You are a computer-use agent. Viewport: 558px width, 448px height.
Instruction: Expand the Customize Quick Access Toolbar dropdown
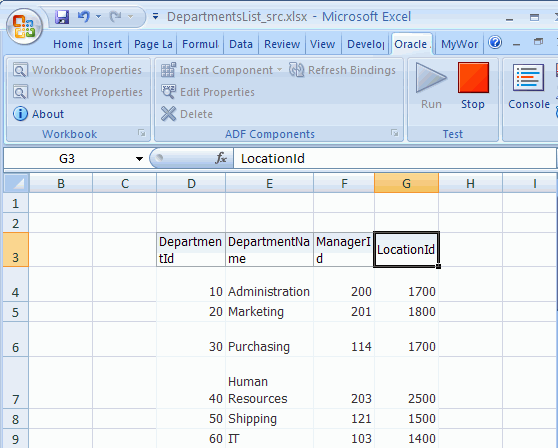point(156,16)
